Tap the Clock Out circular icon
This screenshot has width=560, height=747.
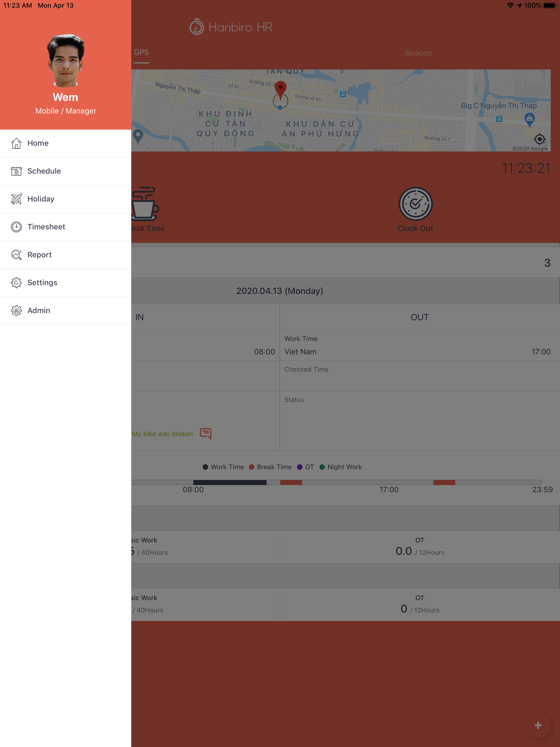(415, 204)
